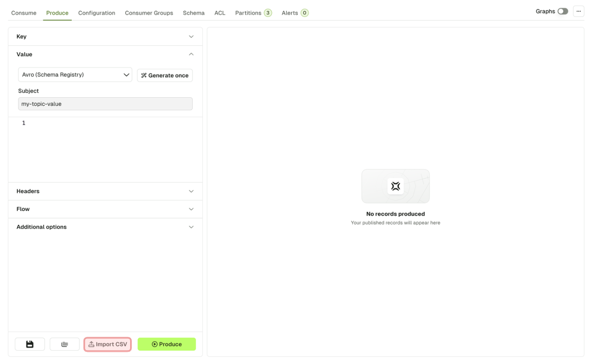Open the Configuration tab
Image resolution: width=593 pixels, height=364 pixels.
(97, 13)
